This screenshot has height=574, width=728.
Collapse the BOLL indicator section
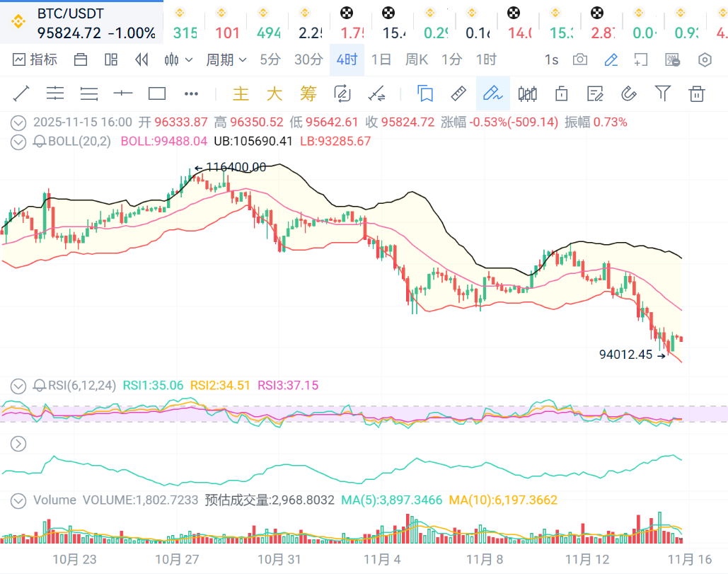click(18, 141)
